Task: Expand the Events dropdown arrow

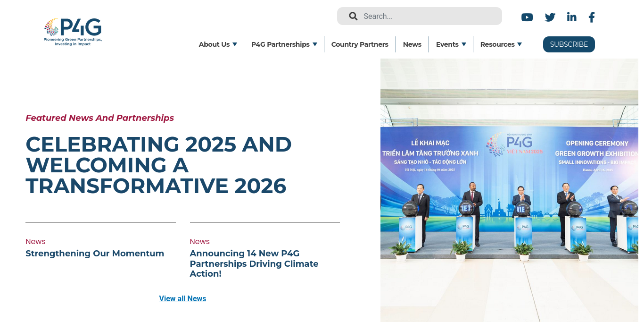Action: [464, 44]
